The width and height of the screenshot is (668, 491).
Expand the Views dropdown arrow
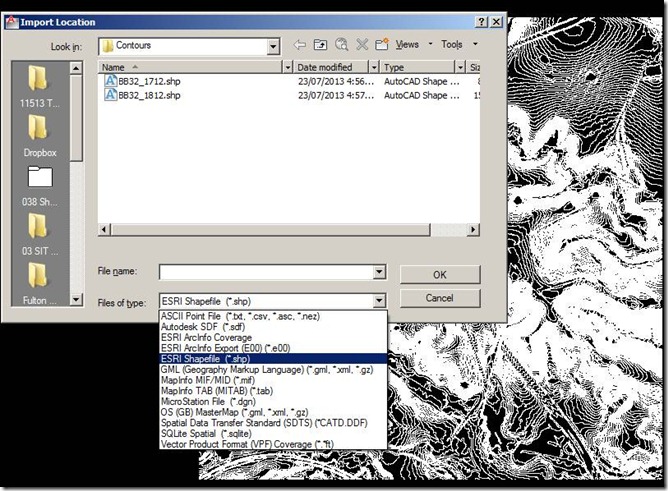tap(430, 44)
